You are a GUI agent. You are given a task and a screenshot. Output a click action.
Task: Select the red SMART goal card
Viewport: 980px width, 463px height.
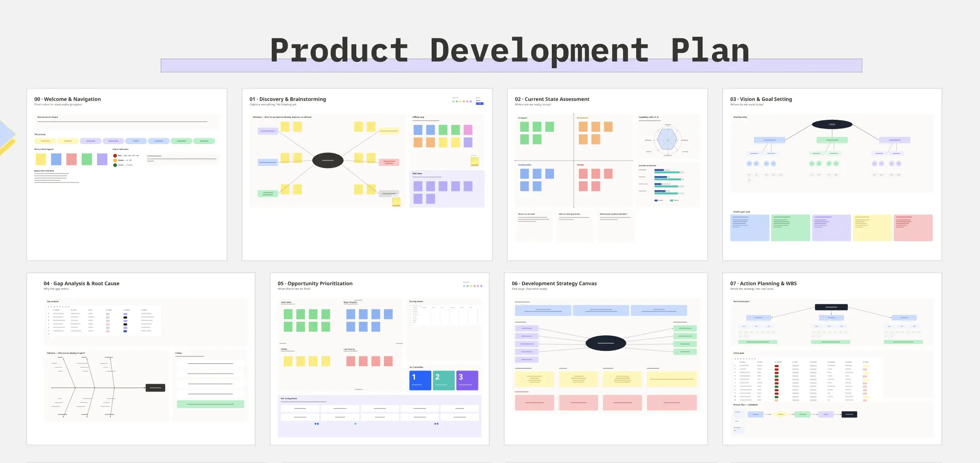[x=913, y=228]
